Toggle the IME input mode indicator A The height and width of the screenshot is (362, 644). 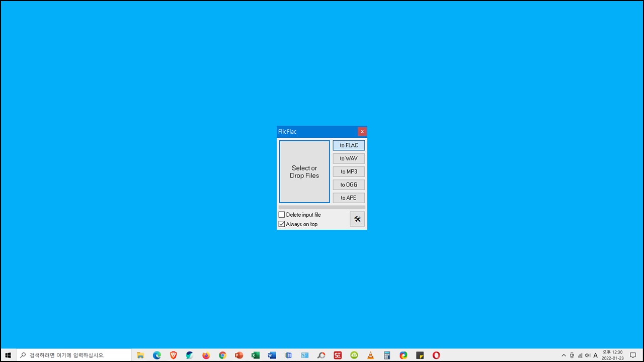click(x=596, y=355)
